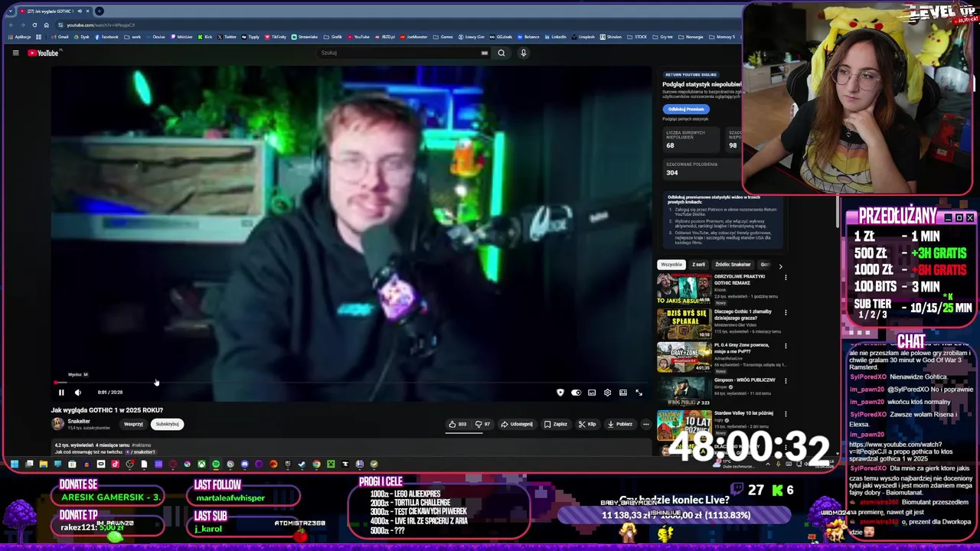Click the YouTube logo
The image size is (980, 551).
pos(44,53)
